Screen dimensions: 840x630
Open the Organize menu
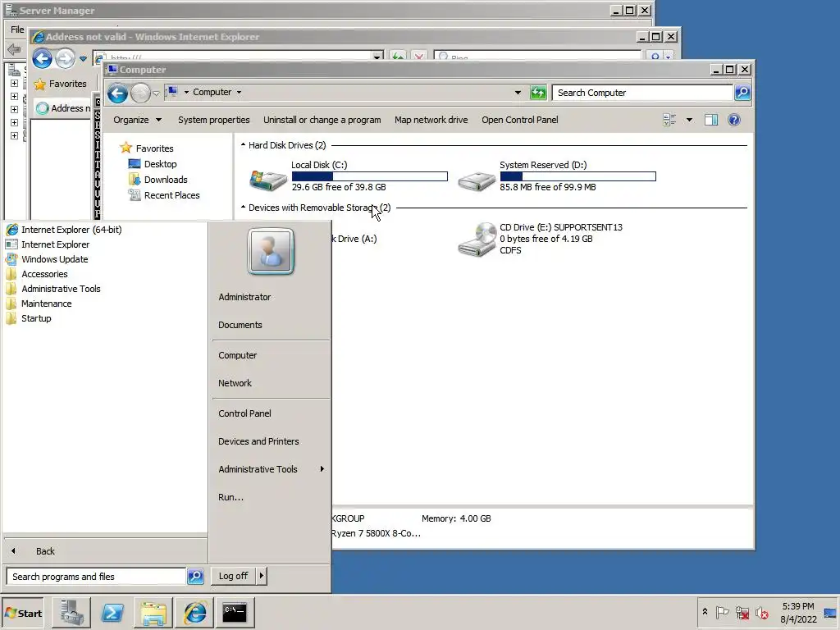click(x=137, y=120)
